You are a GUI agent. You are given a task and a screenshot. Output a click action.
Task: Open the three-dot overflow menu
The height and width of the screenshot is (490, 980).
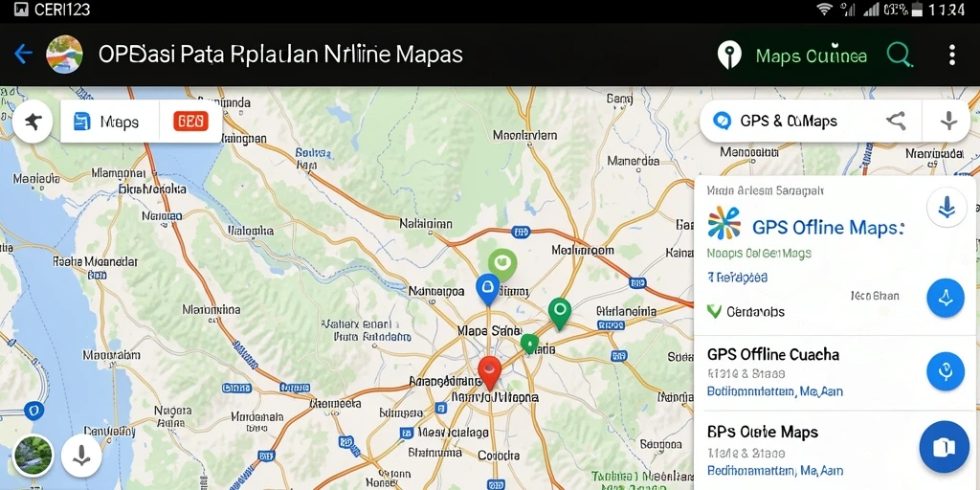[x=952, y=55]
